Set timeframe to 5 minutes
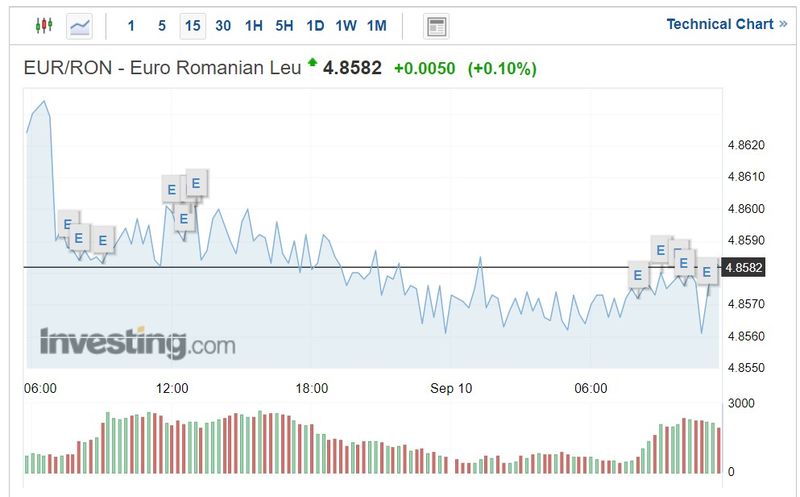 (x=162, y=26)
